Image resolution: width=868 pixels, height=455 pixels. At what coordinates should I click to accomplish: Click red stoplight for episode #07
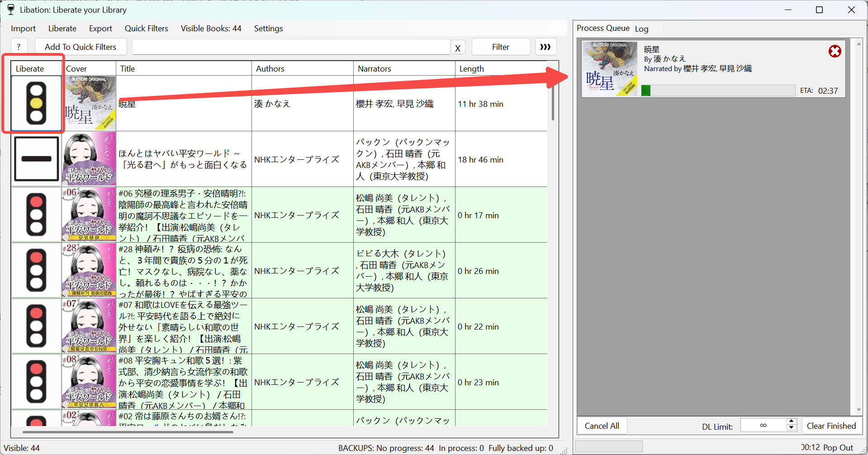[x=36, y=326]
